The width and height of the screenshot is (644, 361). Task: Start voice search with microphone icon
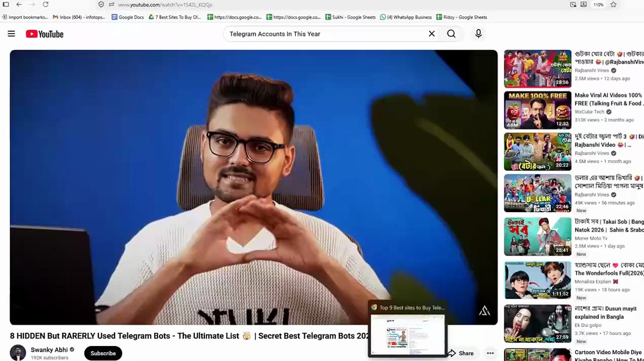[x=478, y=34]
